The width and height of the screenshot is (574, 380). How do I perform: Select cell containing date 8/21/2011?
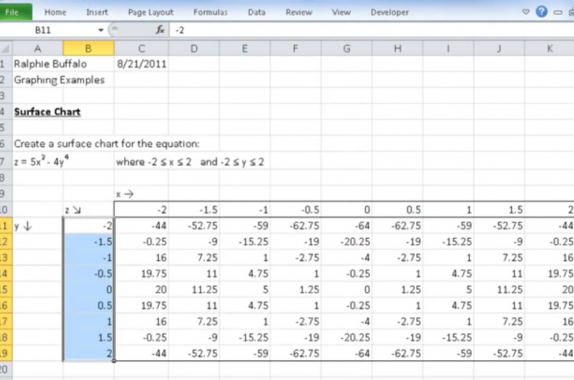point(141,64)
